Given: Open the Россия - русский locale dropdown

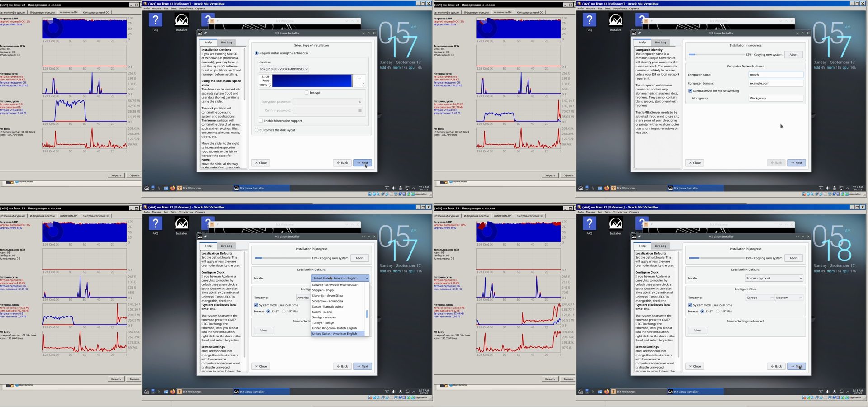Looking at the screenshot, I should (x=774, y=278).
